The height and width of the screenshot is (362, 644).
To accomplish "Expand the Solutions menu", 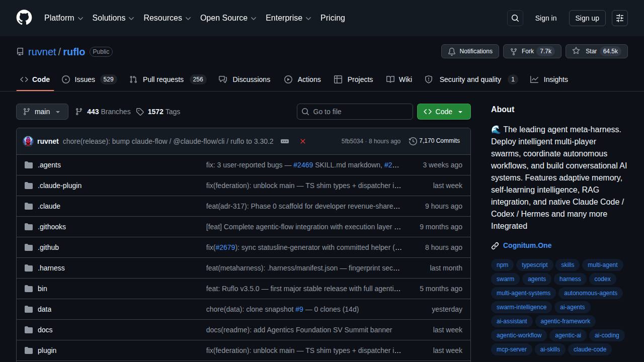I will (113, 18).
